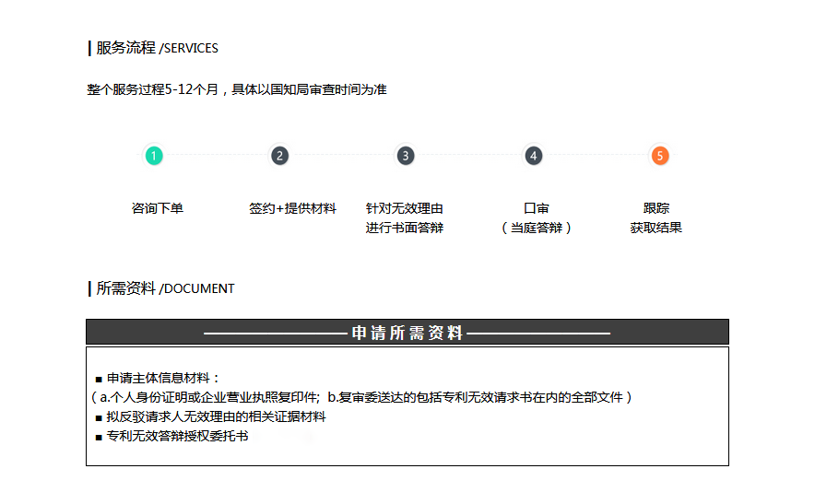
Task: Click the a.个人身份证明或企业营业执照复印件 text
Action: [209, 397]
